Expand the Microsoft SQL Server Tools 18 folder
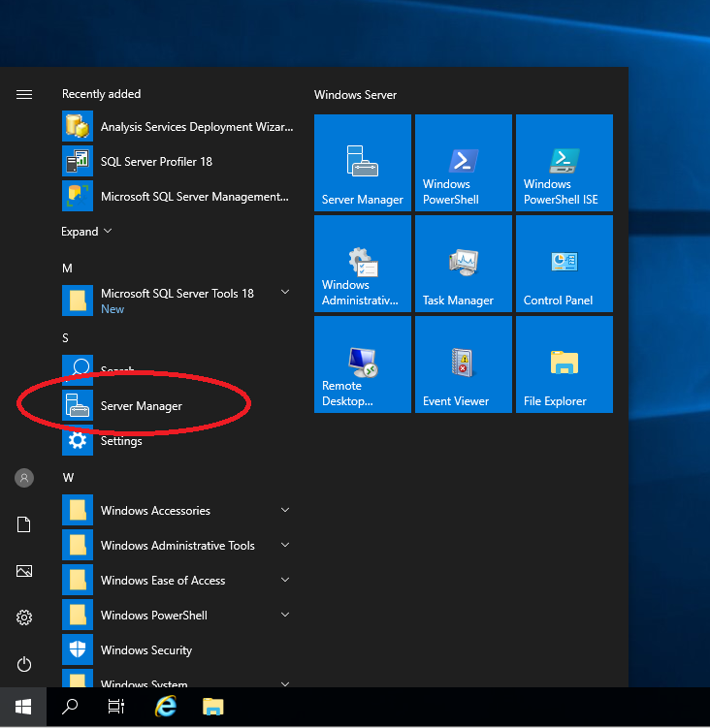Image resolution: width=710 pixels, height=728 pixels. point(178,301)
